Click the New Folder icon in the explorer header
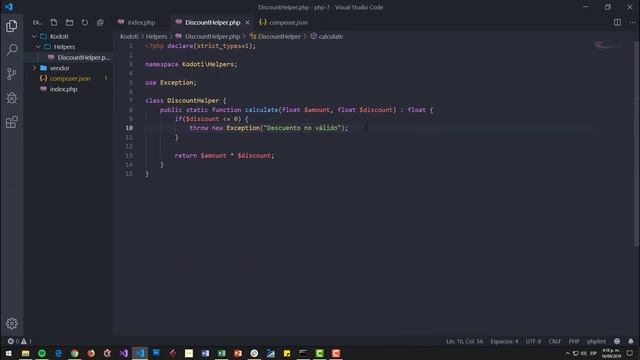640x360 pixels. pos(69,22)
